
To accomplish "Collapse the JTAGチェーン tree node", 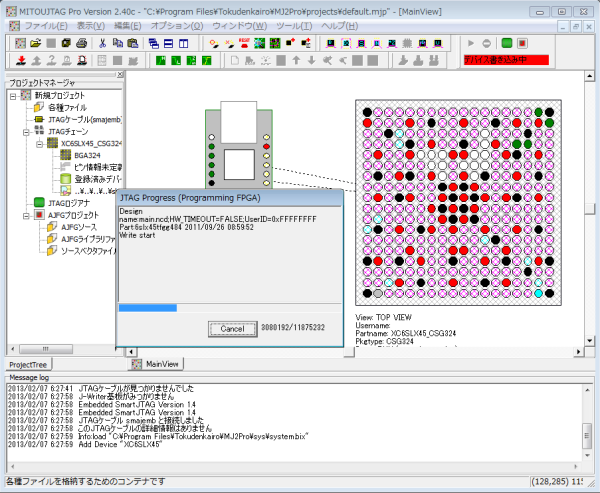I will click(x=25, y=131).
